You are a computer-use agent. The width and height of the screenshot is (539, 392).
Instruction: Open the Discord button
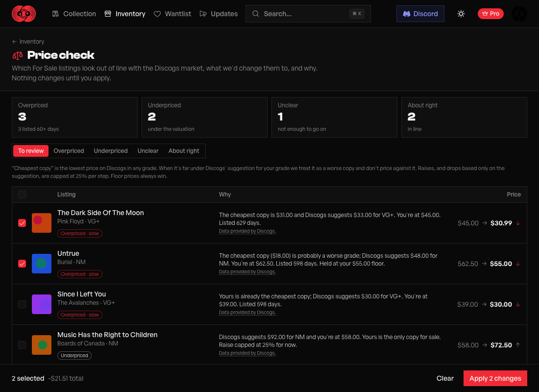[420, 14]
